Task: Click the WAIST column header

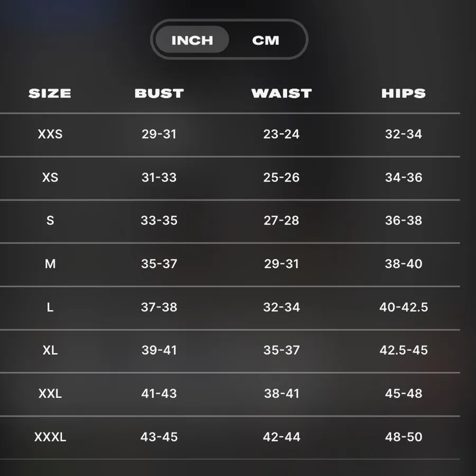Action: tap(281, 93)
